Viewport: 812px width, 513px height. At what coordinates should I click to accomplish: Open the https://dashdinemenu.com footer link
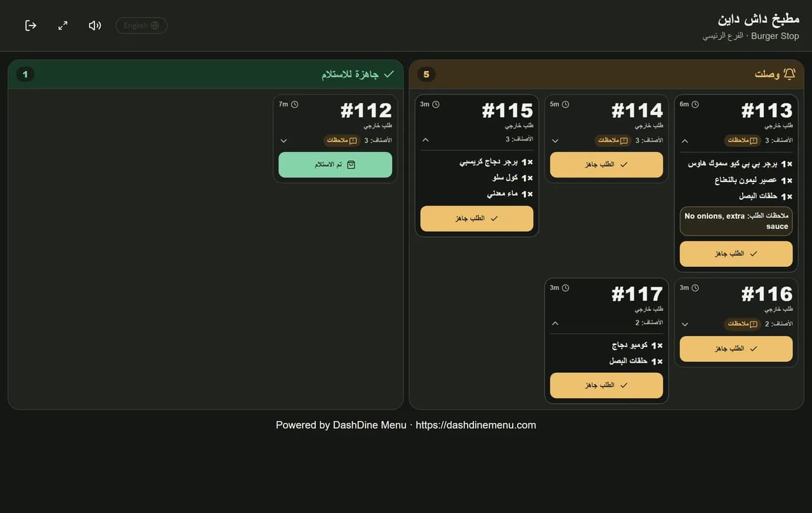[476, 425]
